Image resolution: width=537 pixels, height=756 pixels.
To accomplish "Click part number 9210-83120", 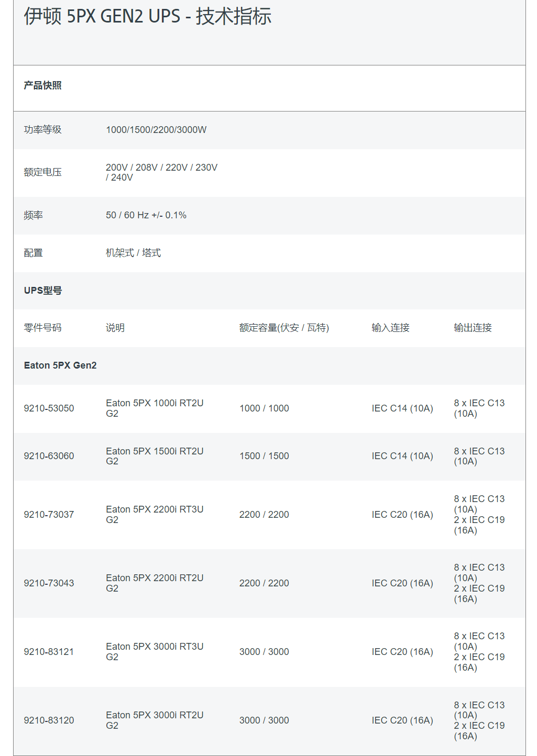I will point(49,720).
